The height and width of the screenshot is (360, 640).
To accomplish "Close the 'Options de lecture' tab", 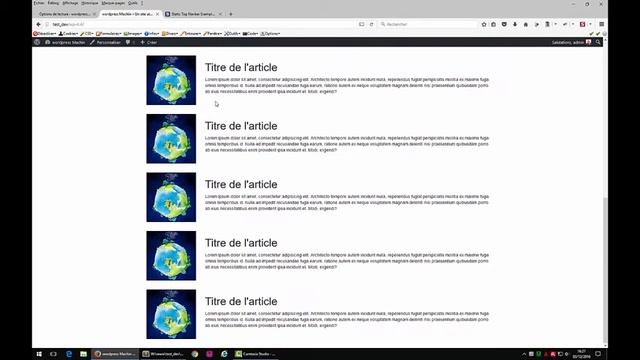I will point(94,14).
